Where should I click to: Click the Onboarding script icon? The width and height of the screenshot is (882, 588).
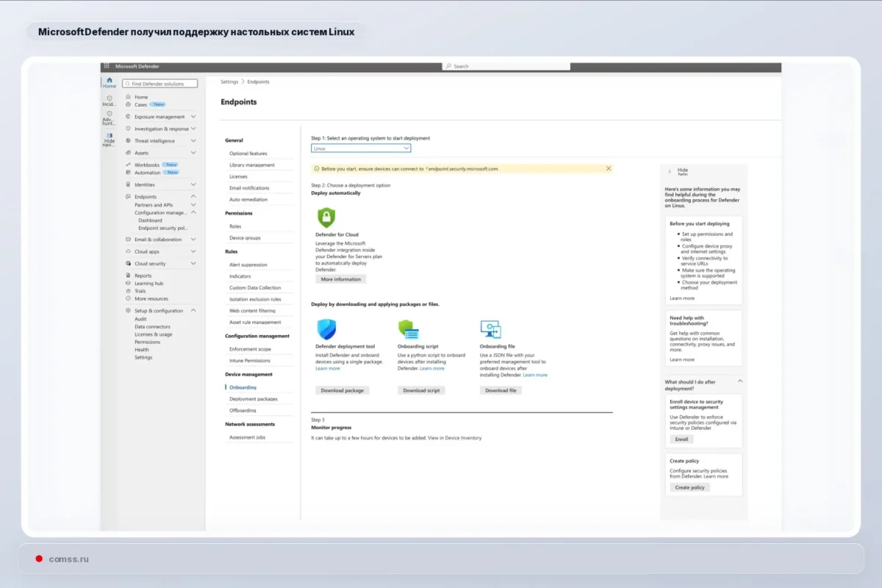pos(409,329)
